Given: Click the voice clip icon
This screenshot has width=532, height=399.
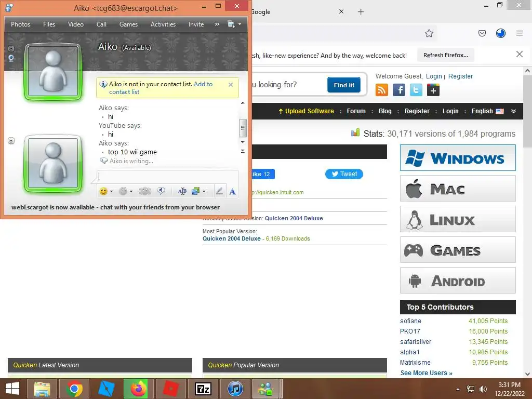Looking at the screenshot, I should [x=161, y=191].
